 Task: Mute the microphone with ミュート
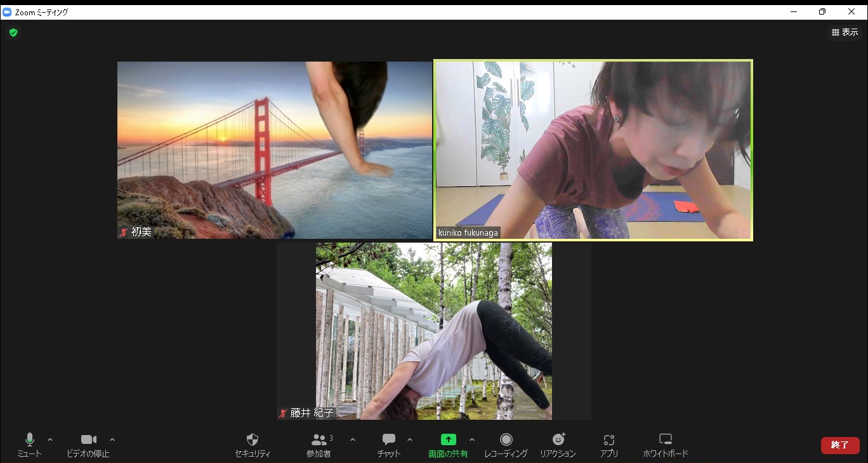(x=29, y=445)
